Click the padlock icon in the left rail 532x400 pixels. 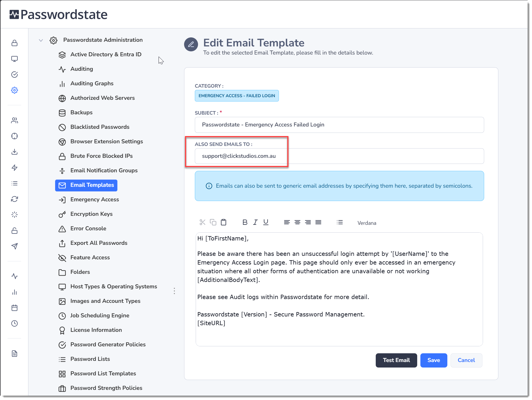[14, 43]
